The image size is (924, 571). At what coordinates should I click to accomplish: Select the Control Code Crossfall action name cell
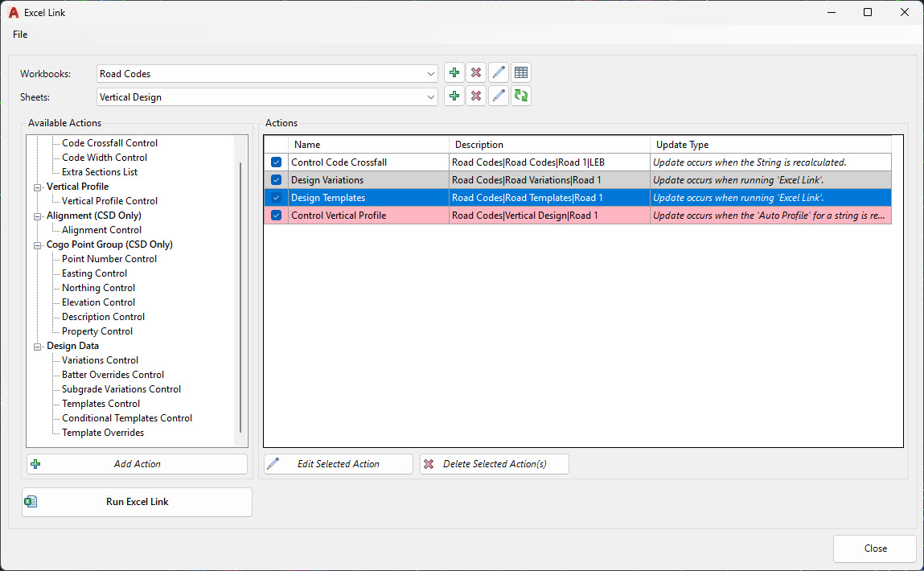(368, 162)
